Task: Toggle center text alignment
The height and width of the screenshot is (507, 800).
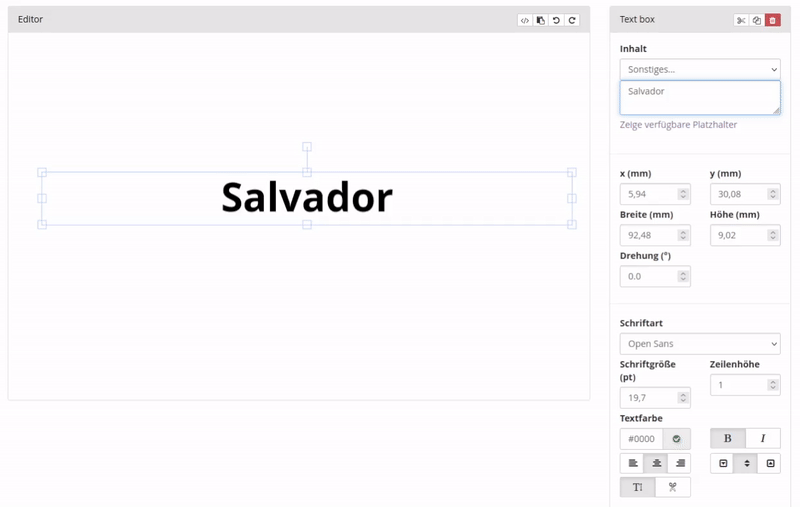Action: 656,463
